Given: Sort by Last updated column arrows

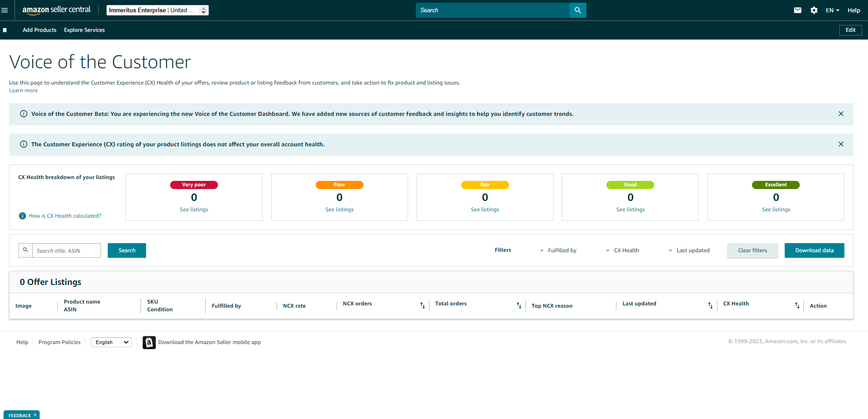Looking at the screenshot, I should click(x=711, y=305).
